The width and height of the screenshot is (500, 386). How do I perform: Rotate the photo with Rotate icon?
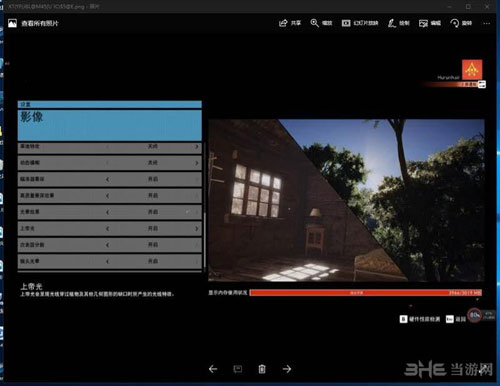461,23
